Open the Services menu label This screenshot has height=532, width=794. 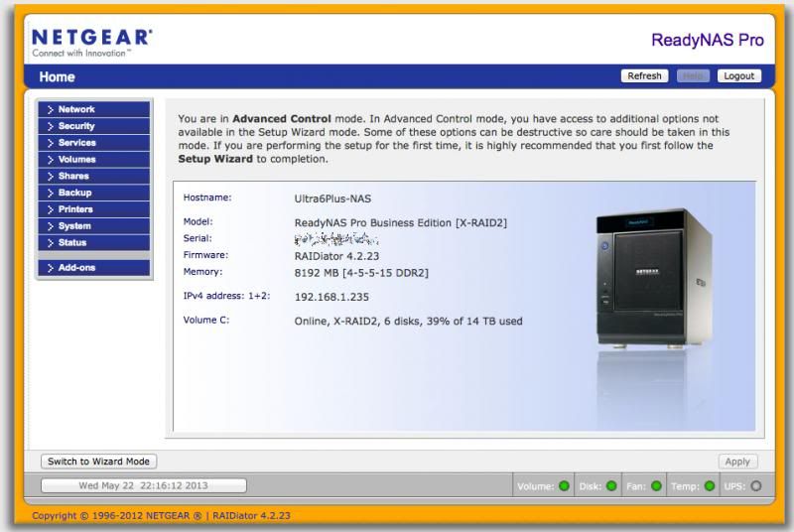[77, 143]
